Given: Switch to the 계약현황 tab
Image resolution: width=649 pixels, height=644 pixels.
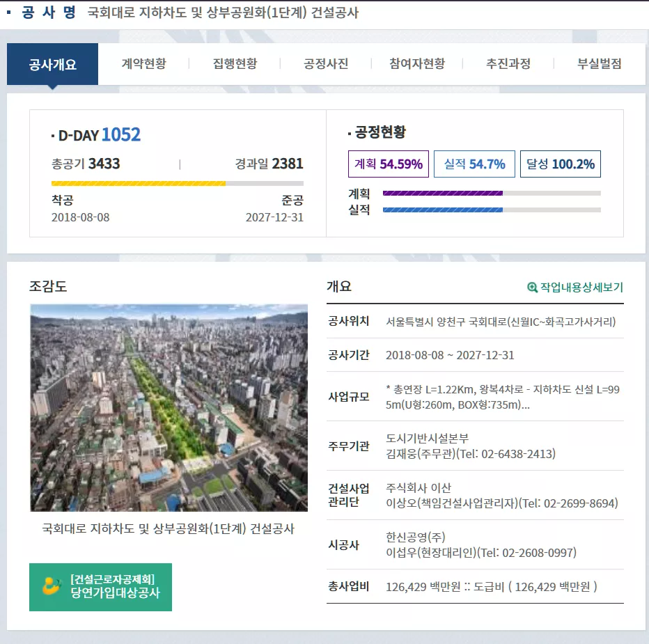Looking at the screenshot, I should pyautogui.click(x=143, y=64).
